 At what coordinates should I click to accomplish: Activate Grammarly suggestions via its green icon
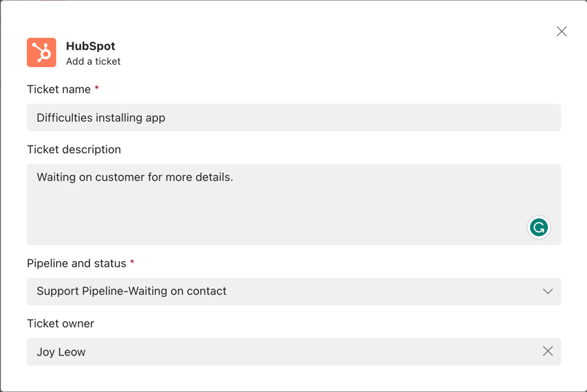click(539, 227)
